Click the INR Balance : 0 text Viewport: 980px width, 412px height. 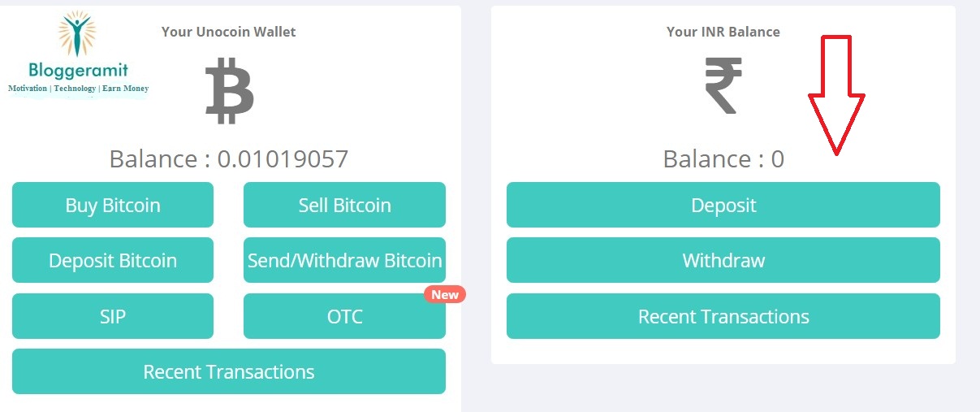click(x=723, y=158)
